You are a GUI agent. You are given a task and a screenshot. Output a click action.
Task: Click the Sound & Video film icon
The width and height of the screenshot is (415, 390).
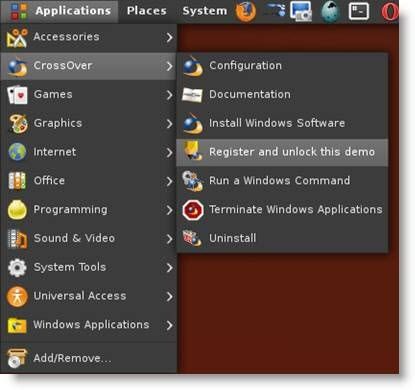click(x=17, y=239)
